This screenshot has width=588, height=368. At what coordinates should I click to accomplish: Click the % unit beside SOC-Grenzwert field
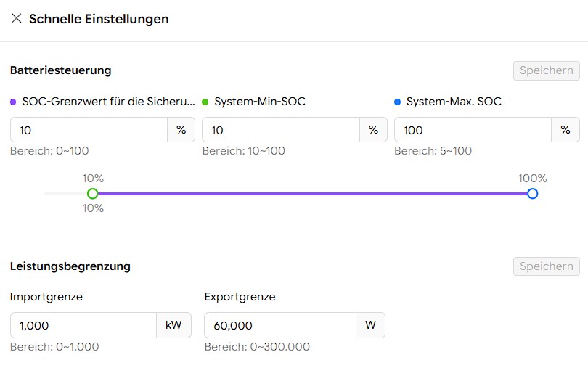[x=181, y=130]
